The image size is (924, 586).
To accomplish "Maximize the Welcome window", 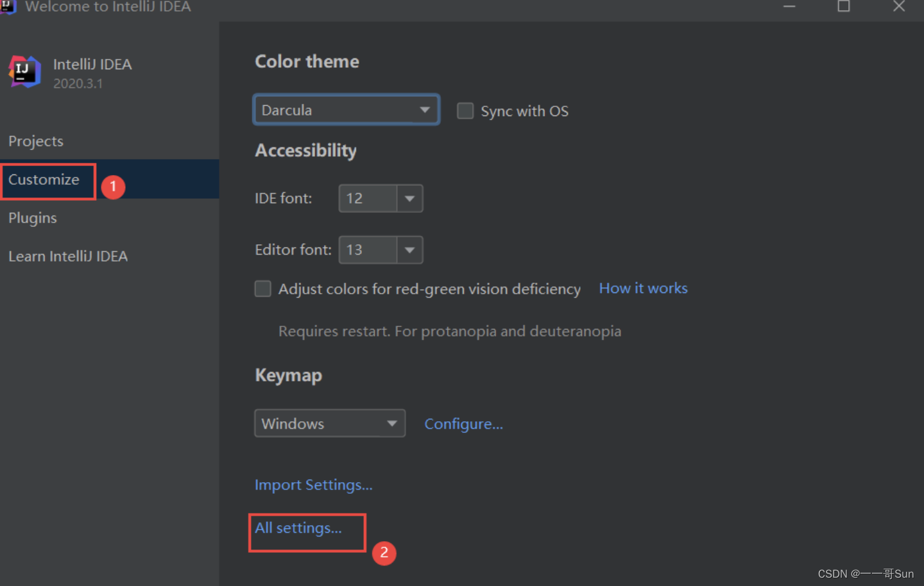I will [x=844, y=6].
